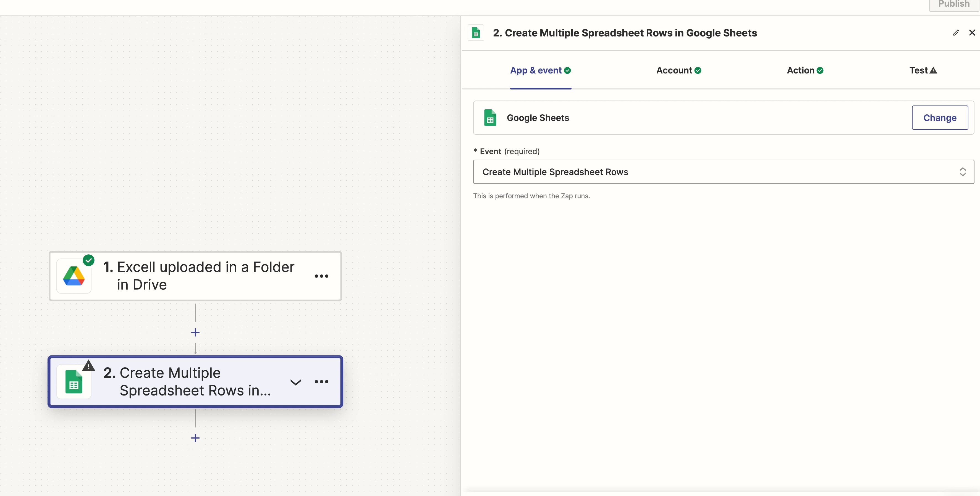Close the step editor panel
This screenshot has height=496, width=980.
pyautogui.click(x=972, y=33)
